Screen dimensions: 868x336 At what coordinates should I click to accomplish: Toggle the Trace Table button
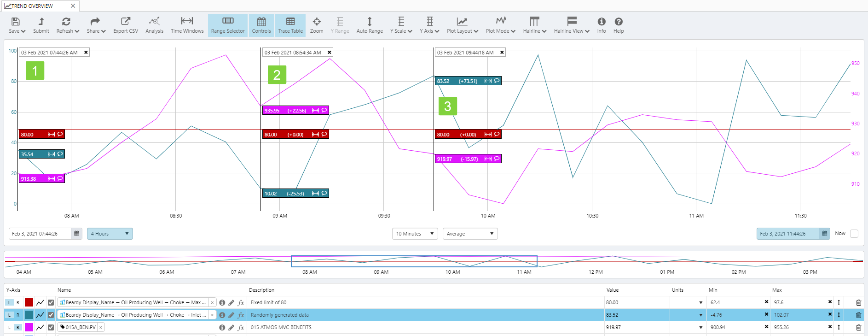(x=290, y=25)
